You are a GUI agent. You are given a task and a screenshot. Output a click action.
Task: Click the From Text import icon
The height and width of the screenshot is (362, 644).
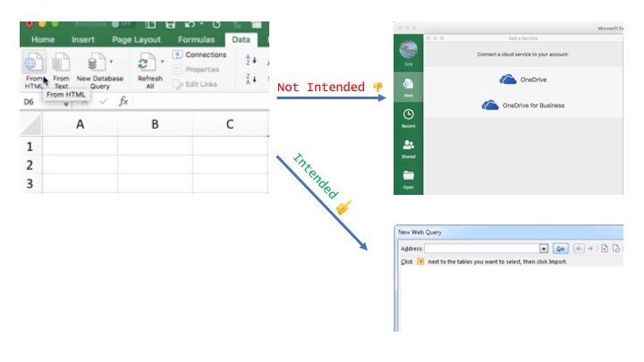[x=61, y=63]
